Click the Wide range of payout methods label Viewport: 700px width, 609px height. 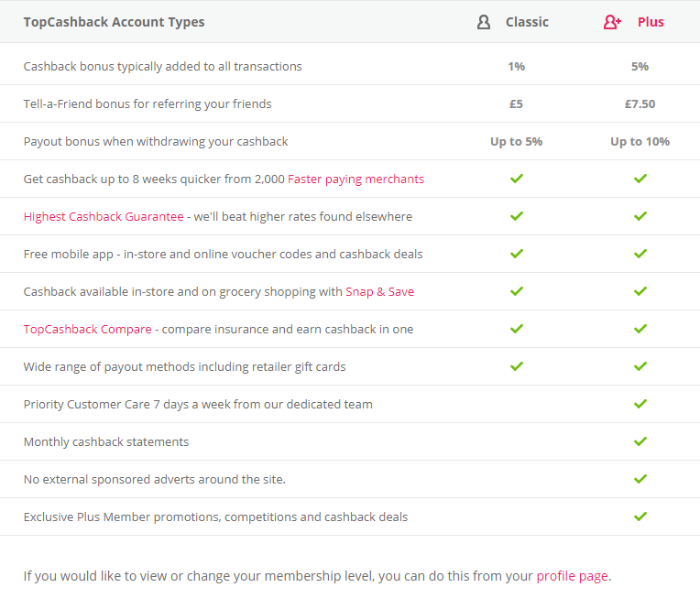pos(185,366)
